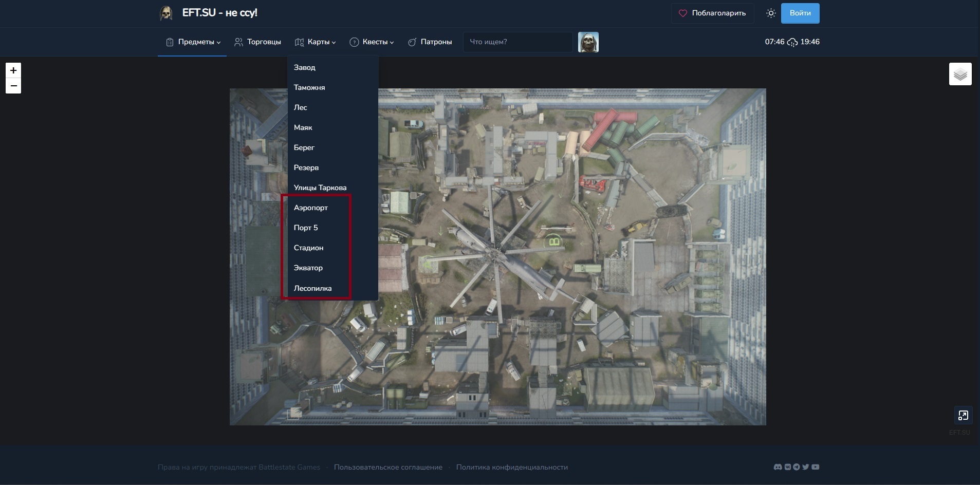
Task: Click the skull avatar thumbnail next to search
Action: (x=588, y=42)
